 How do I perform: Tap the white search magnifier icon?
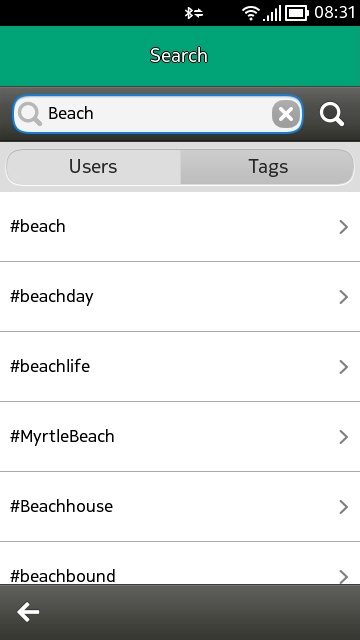[331, 114]
